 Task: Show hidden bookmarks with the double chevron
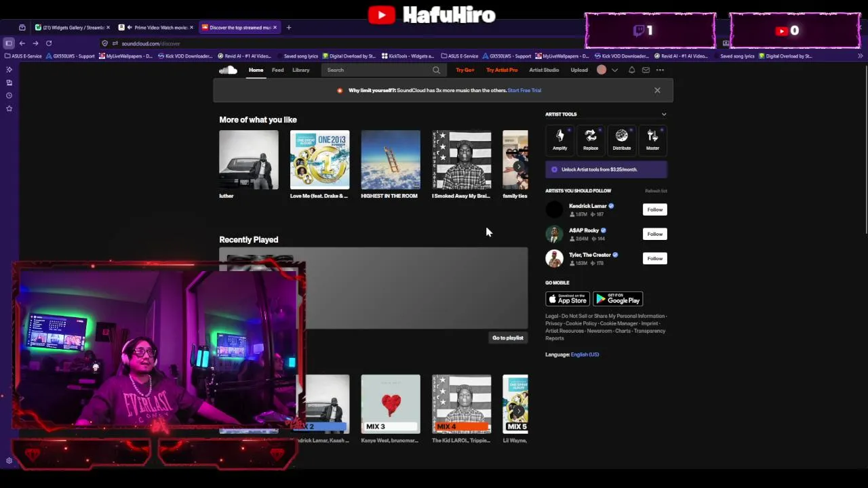point(860,56)
